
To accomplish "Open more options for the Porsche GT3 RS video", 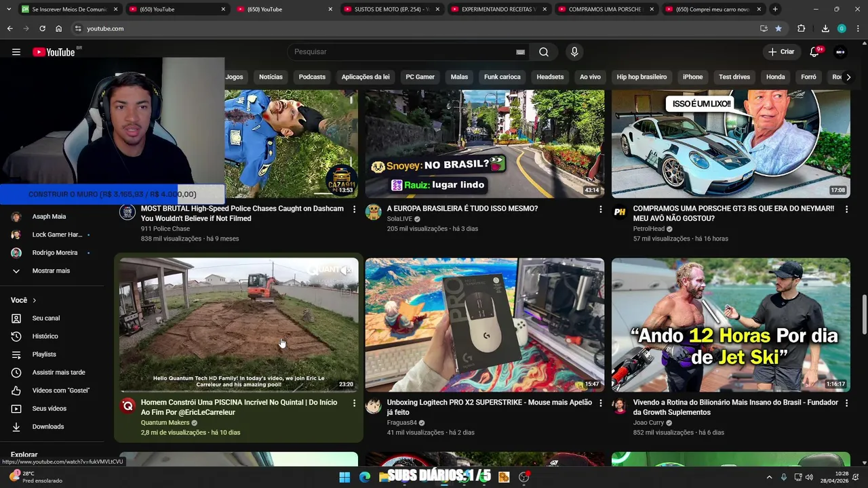I will click(x=846, y=209).
